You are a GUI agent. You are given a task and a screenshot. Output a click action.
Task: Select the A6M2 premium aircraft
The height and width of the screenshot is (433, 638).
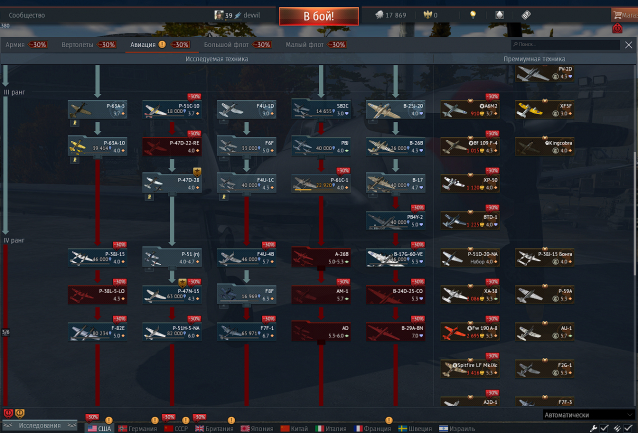coord(470,110)
